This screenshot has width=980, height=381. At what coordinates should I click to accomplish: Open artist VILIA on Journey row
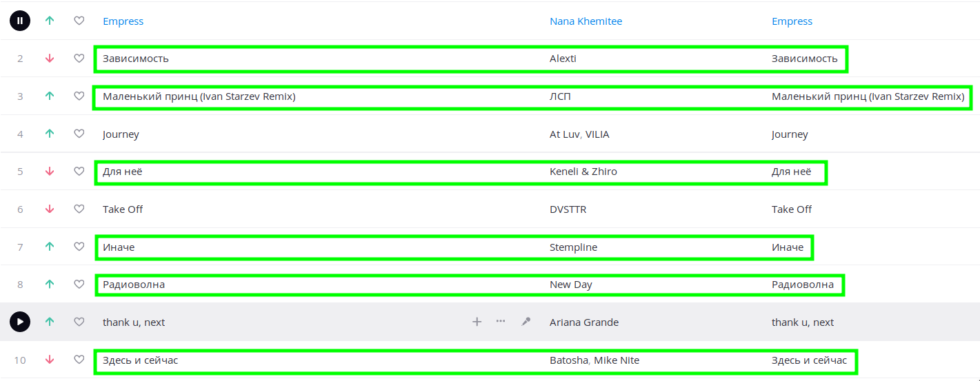pyautogui.click(x=597, y=134)
